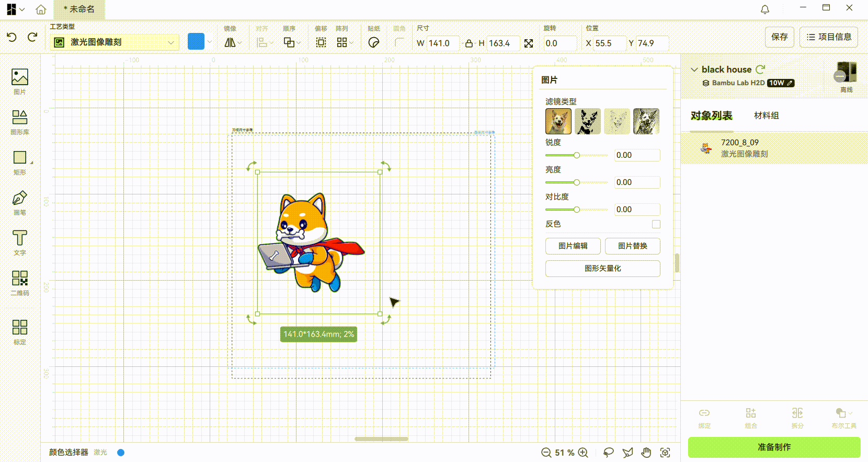
Task: Click the blue layer color swatch
Action: point(196,42)
